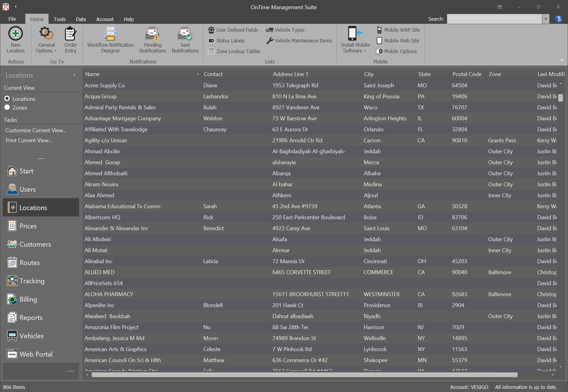Go to Tracking in sidebar
The width and height of the screenshot is (568, 392).
[x=41, y=281]
